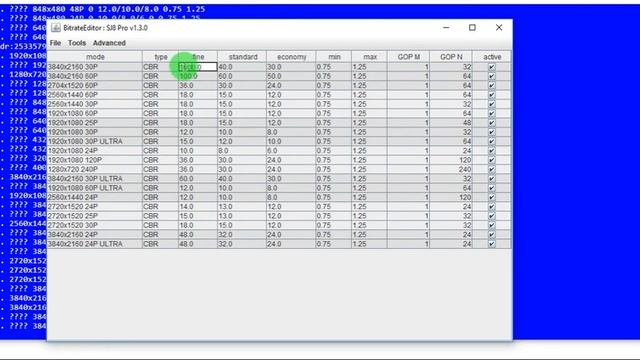Select the 1920x1080 30P ULTRA mode cell
Viewport: 640px width, 360px height.
[95, 141]
